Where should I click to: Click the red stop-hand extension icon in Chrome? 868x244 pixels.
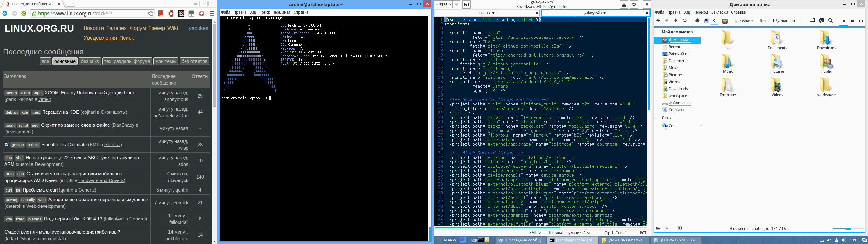pyautogui.click(x=171, y=13)
